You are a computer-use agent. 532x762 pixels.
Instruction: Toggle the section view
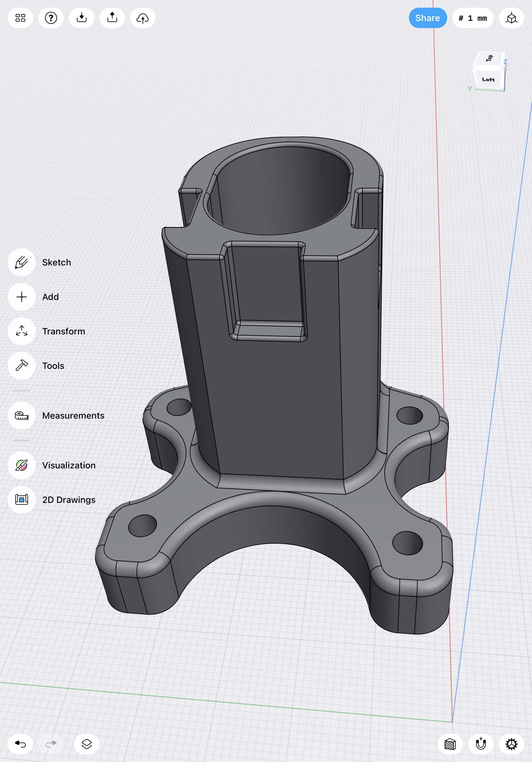450,743
